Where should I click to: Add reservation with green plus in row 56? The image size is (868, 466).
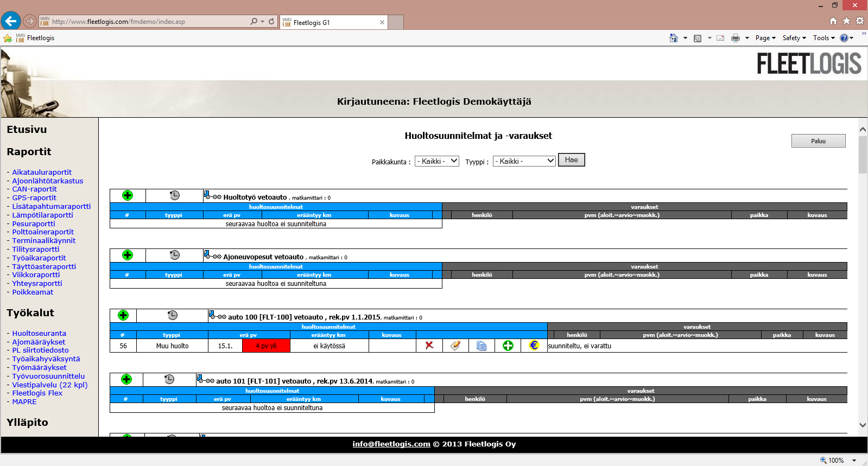(508, 346)
